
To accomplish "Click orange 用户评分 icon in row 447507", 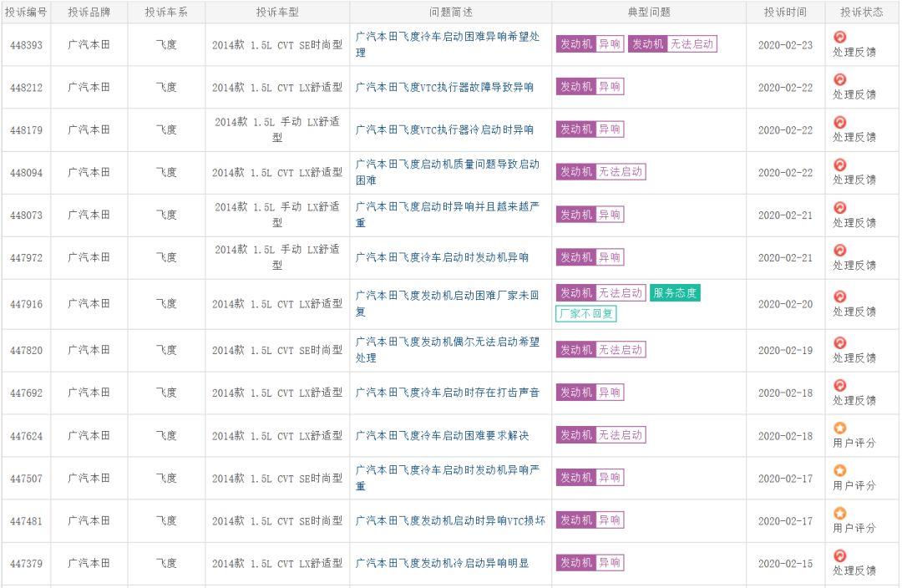I will (x=840, y=470).
